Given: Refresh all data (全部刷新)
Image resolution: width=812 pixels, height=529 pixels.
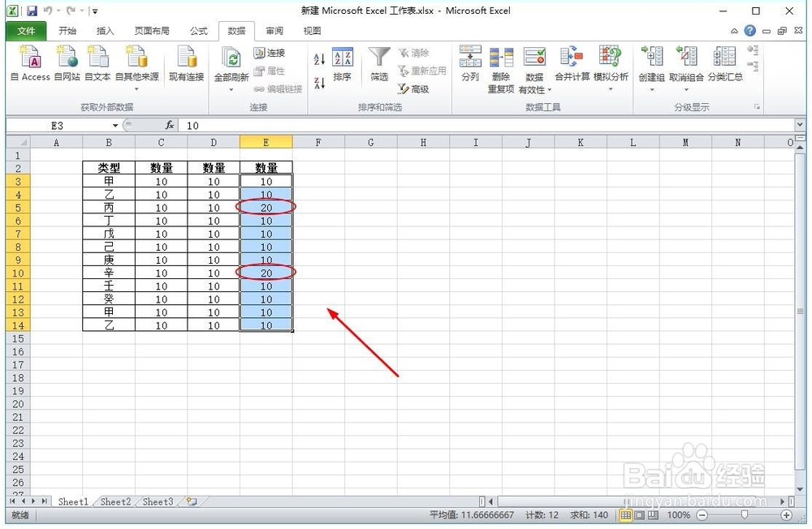Looking at the screenshot, I should [231, 65].
